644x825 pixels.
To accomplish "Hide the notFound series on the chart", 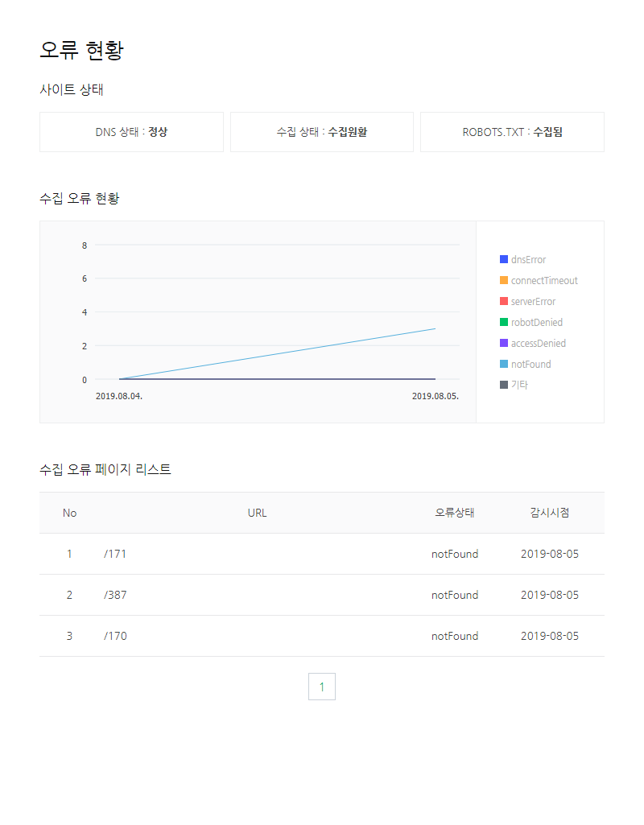I will click(530, 364).
